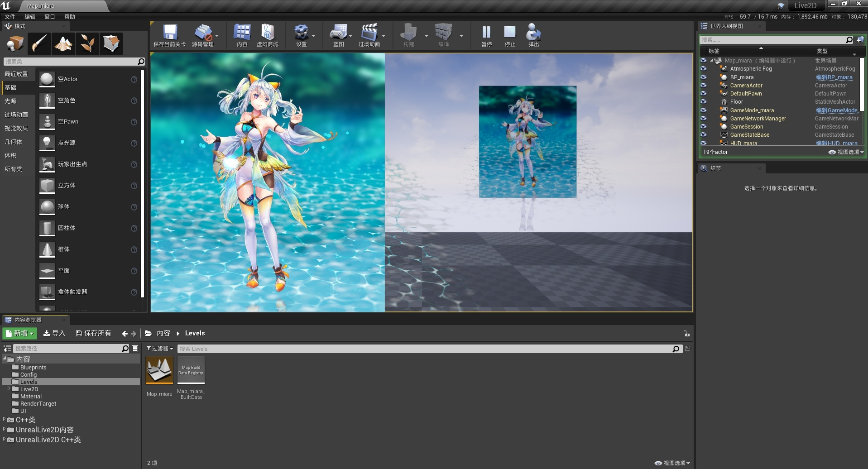
Task: Expand the Live2D folder in tree
Action: click(9, 389)
